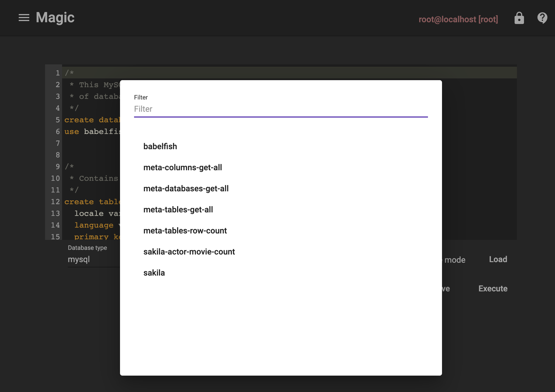Select meta-tables-row-count in the list
This screenshot has width=555, height=392.
tap(185, 231)
